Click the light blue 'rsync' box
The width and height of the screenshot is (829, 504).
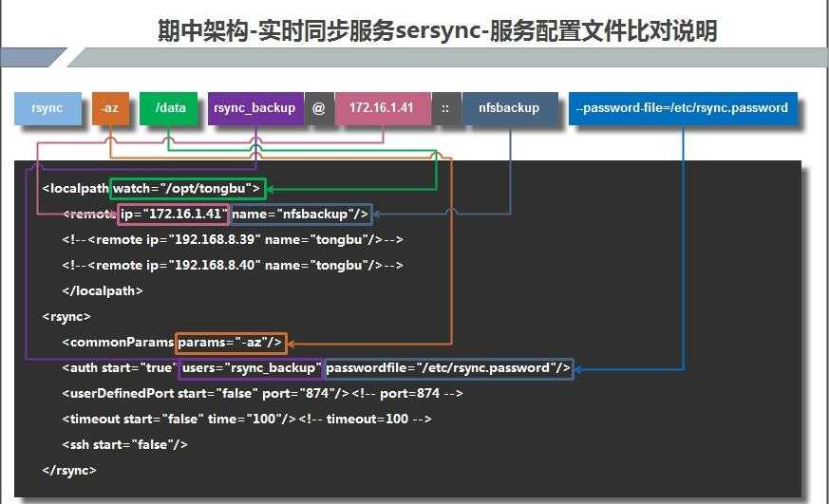pyautogui.click(x=47, y=108)
